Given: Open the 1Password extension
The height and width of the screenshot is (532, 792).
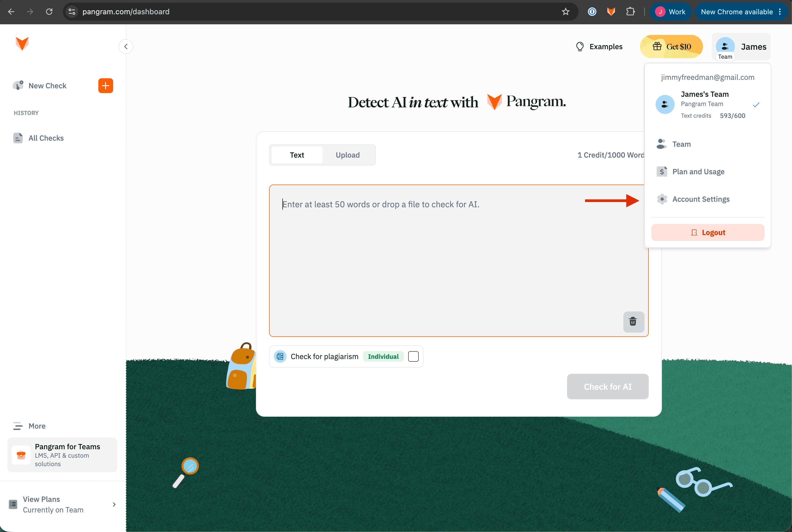Looking at the screenshot, I should [592, 12].
